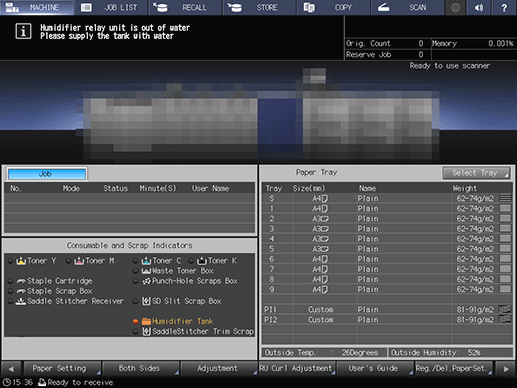Screen dimensions: 517x388
Task: Open the RECALL tab
Action: click(x=185, y=7)
